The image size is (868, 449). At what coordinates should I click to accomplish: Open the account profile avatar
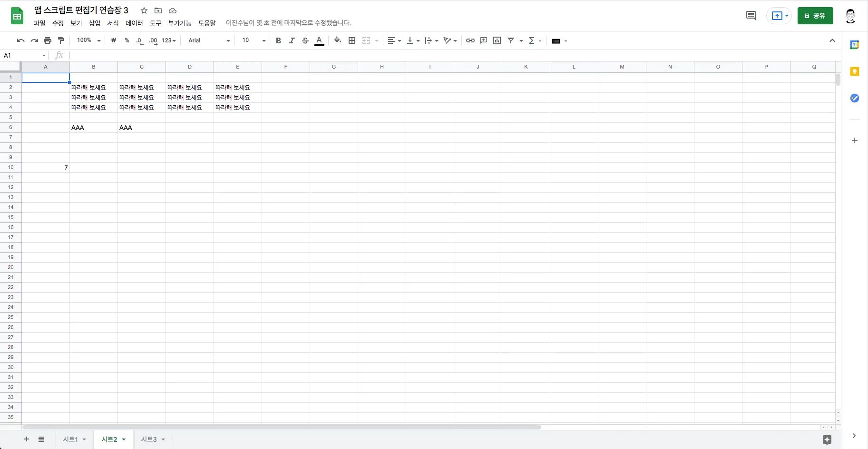point(850,16)
